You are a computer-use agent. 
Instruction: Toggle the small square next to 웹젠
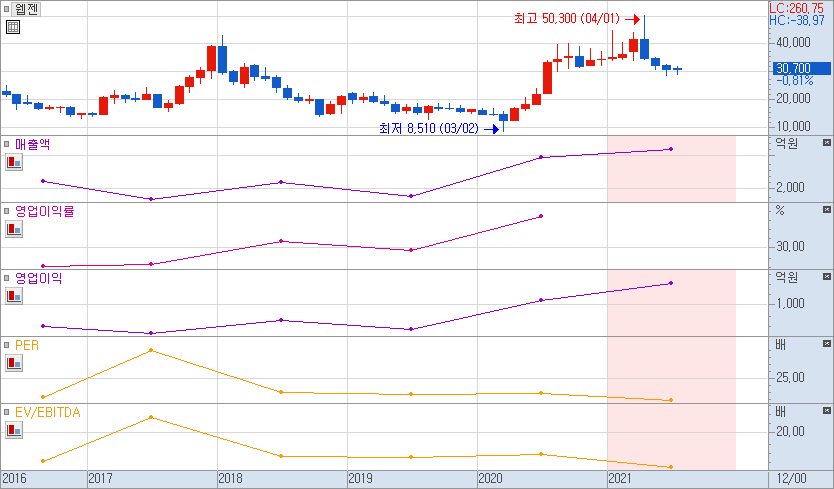6,9
